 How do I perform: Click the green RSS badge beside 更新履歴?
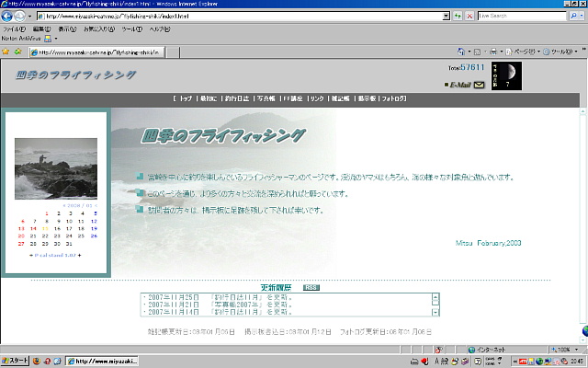tap(311, 288)
